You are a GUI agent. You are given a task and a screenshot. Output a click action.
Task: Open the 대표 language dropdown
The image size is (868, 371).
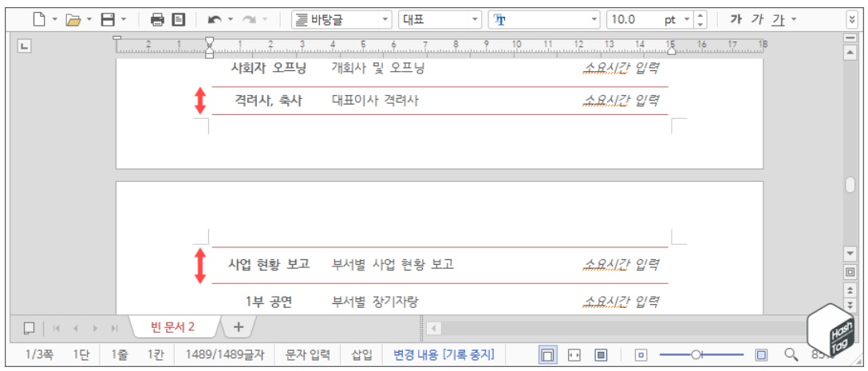tap(440, 20)
